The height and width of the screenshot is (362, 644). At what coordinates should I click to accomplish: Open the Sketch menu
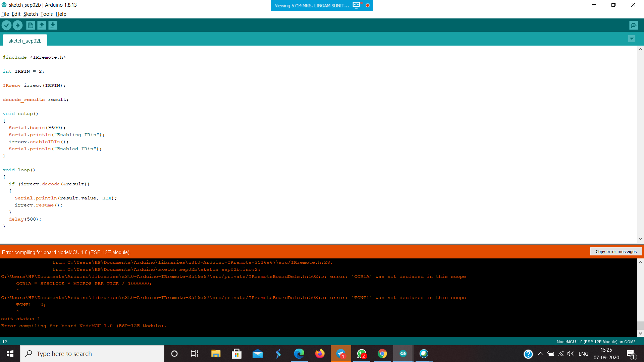point(31,14)
